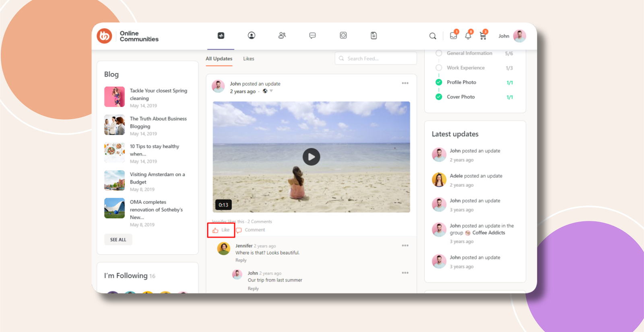Click Cover Photo green check circle
The width and height of the screenshot is (644, 332).
click(x=439, y=97)
